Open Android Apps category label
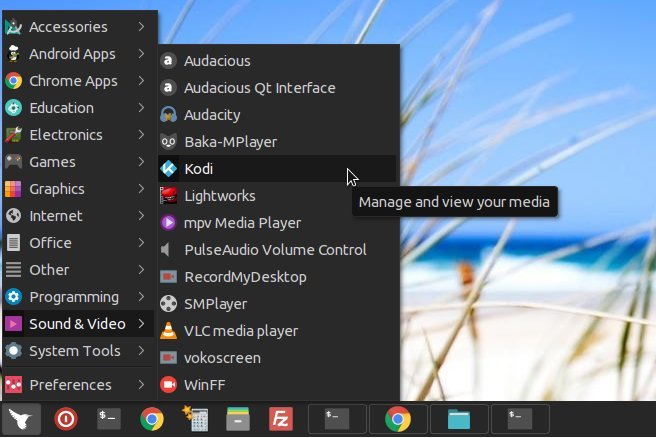This screenshot has width=656, height=438. coord(72,54)
